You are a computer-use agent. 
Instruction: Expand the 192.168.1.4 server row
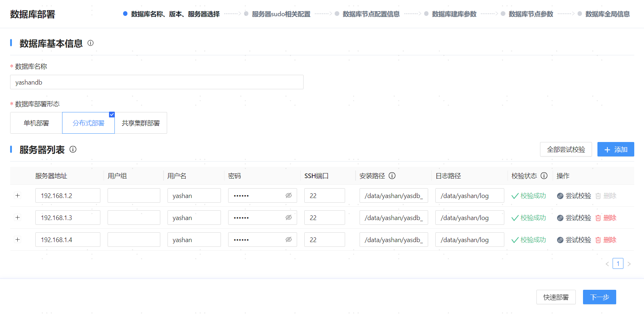pos(17,240)
